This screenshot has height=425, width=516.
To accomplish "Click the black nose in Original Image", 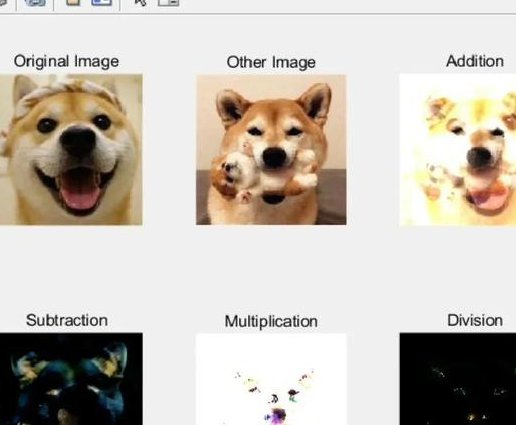I will (78, 142).
